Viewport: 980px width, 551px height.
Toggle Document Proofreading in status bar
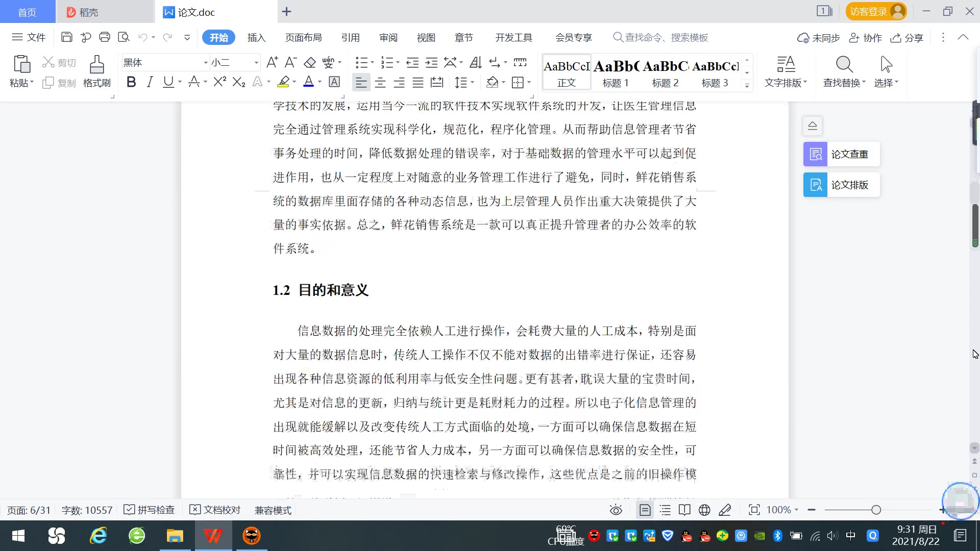point(215,510)
